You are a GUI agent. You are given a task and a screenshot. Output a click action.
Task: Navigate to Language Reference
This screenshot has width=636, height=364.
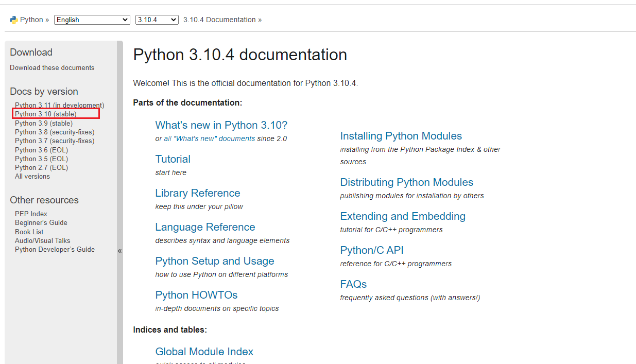click(205, 227)
